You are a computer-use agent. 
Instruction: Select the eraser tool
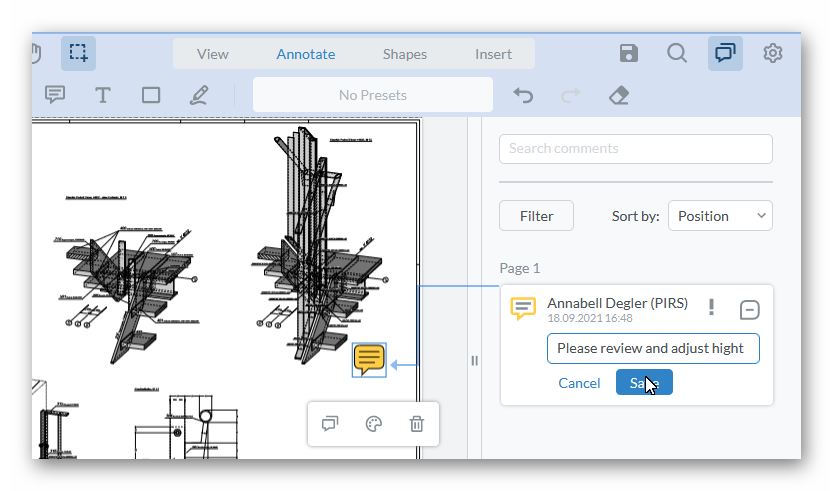point(619,95)
